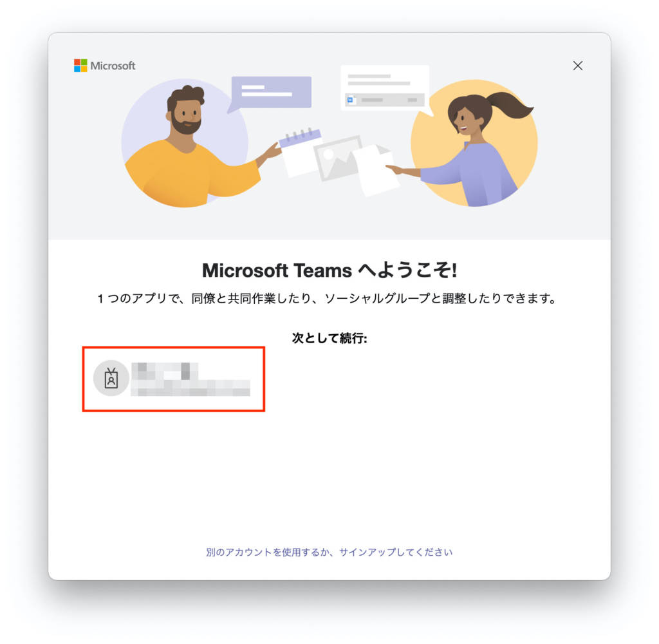Click the Microsoft wordmark text

click(x=113, y=66)
